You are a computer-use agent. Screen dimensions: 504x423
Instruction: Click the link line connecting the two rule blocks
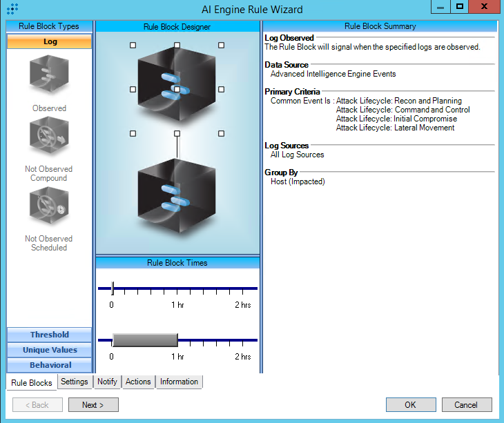pyautogui.click(x=177, y=146)
